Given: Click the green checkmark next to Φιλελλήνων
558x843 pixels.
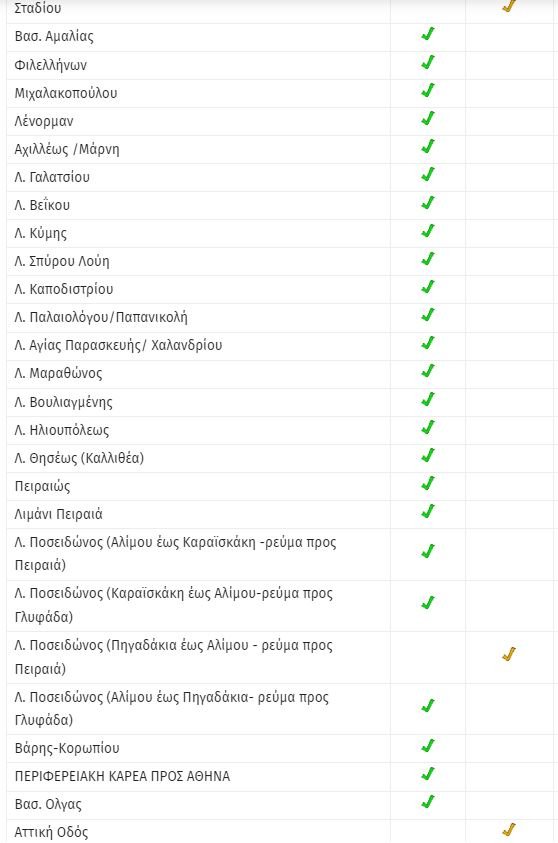Looking at the screenshot, I should pyautogui.click(x=428, y=62).
